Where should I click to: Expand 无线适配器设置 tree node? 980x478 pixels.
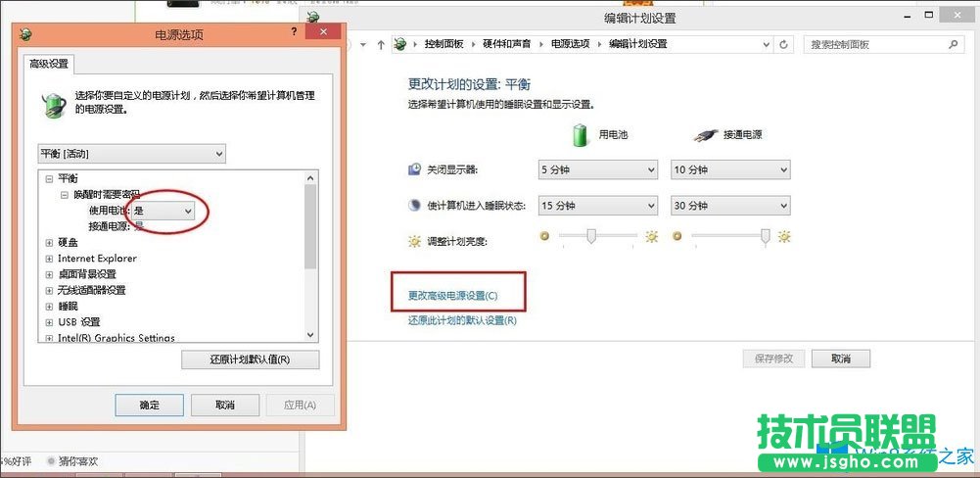tap(49, 290)
